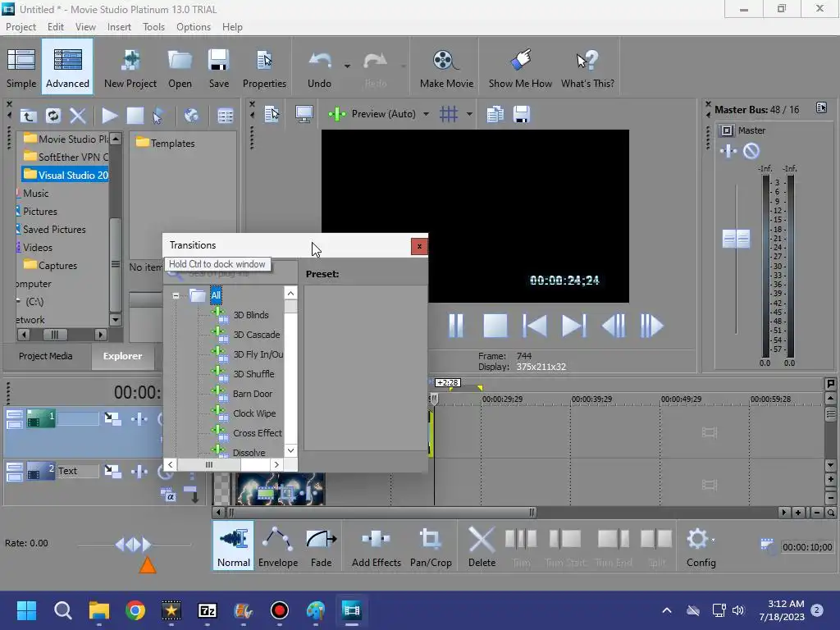Click Add Effects button

coord(376,547)
